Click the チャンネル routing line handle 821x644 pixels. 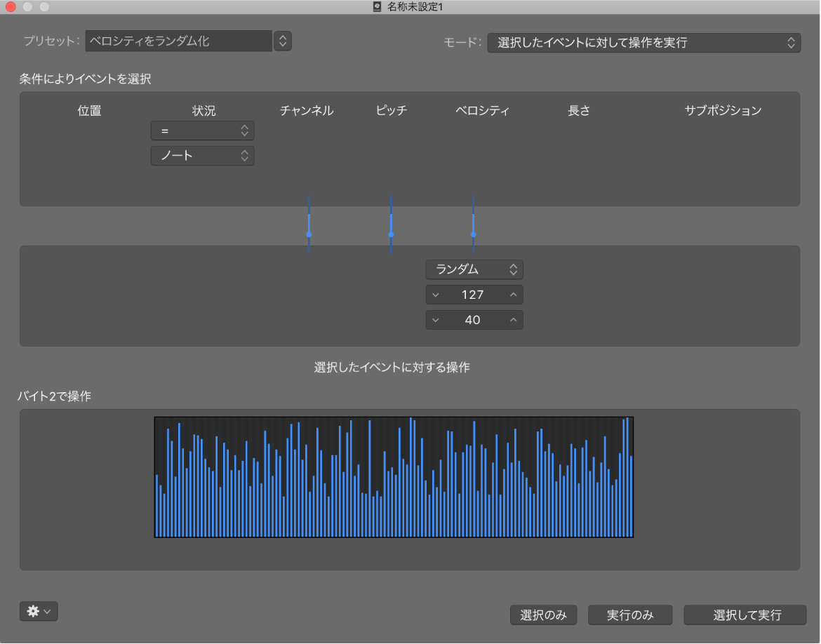[x=309, y=234]
